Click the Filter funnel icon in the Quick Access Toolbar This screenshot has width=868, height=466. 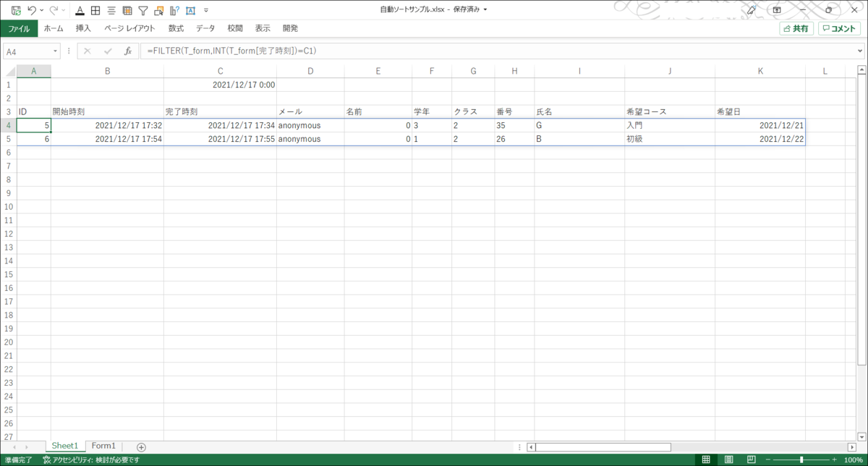[x=142, y=10]
